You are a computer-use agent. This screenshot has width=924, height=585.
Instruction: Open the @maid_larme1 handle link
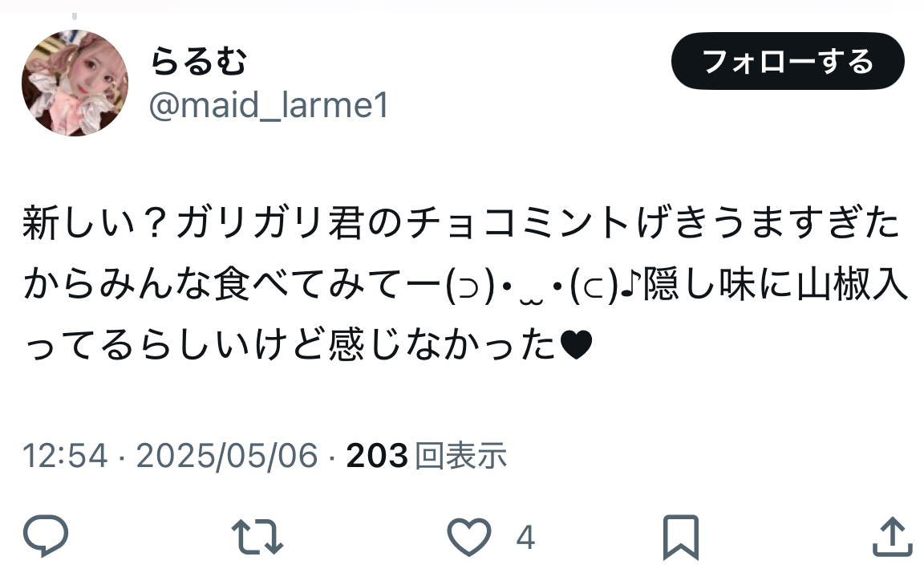click(269, 106)
